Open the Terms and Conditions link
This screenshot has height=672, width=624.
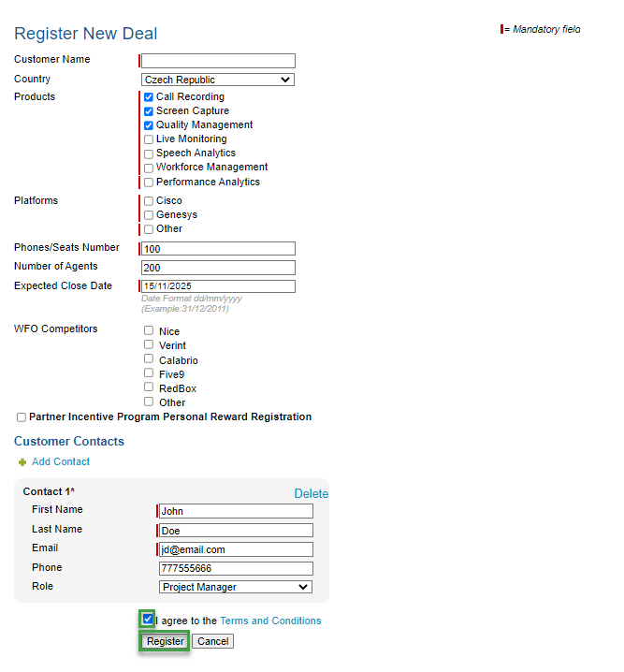point(270,621)
